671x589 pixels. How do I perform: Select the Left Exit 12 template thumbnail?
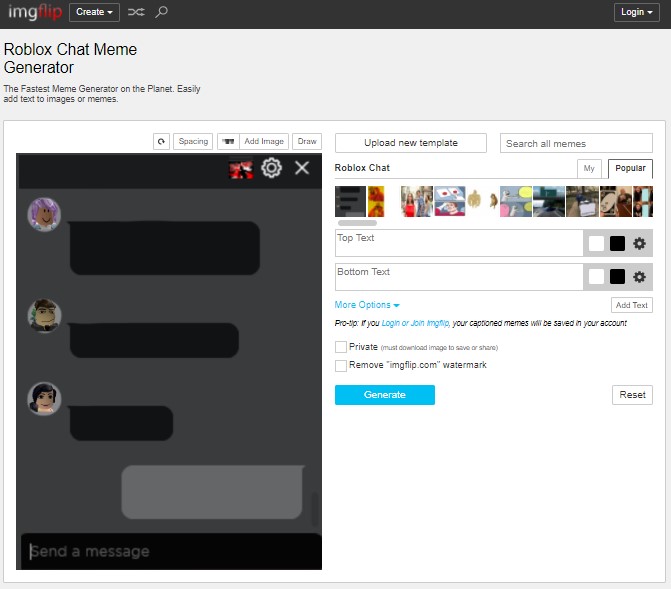[x=549, y=202]
